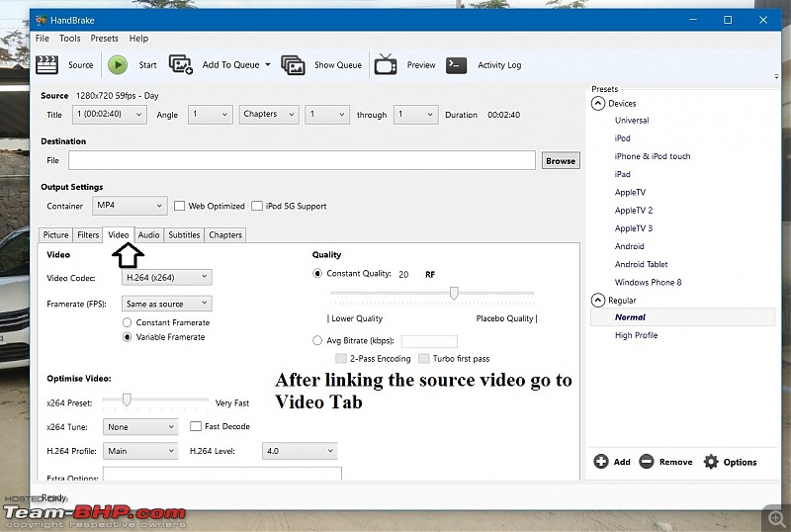Click the Browse button

561,160
